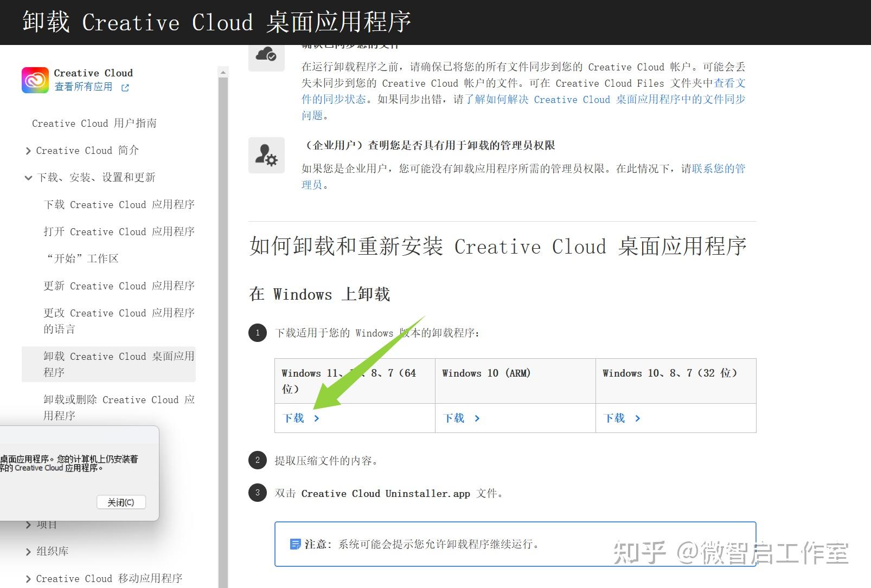Click the heading 如何卸载和重新安装 Creative Cloud 桌面应用程序
The width and height of the screenshot is (871, 588).
(x=498, y=247)
